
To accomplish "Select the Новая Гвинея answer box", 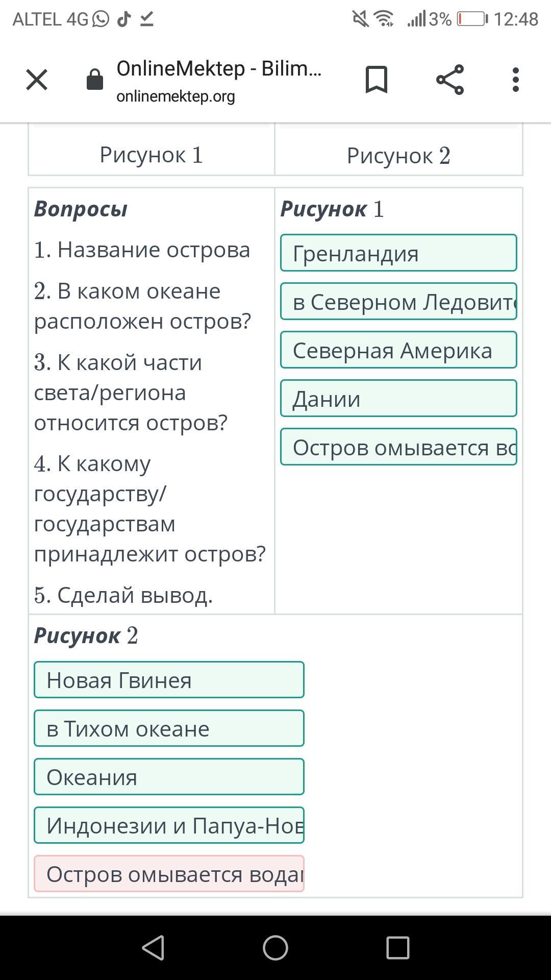I will (169, 679).
